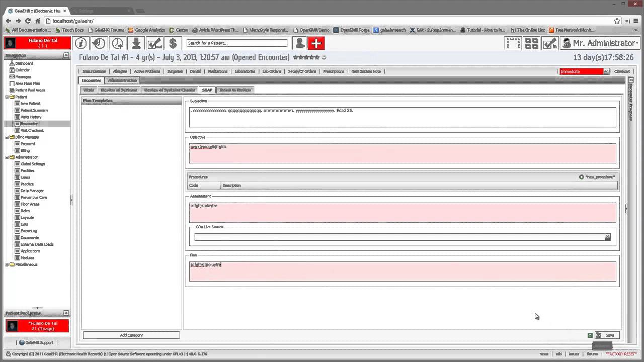Click the Add Category button
Image resolution: width=644 pixels, height=362 pixels.
point(131,335)
